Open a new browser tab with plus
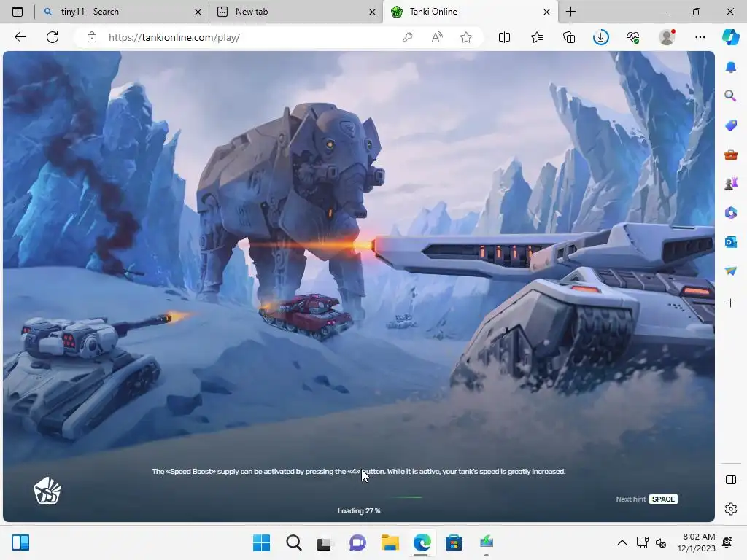Viewport: 747px width, 560px height. click(x=570, y=12)
